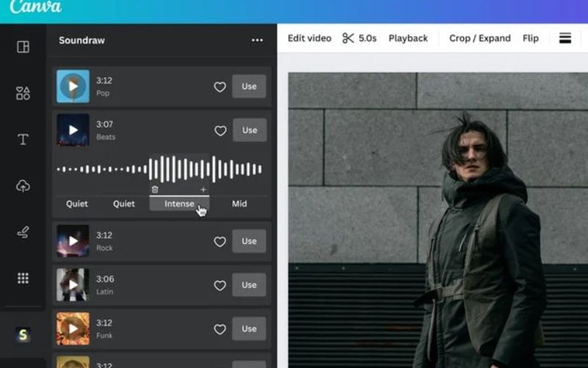
Task: Open the Apps grid sidebar icon
Action: point(23,278)
